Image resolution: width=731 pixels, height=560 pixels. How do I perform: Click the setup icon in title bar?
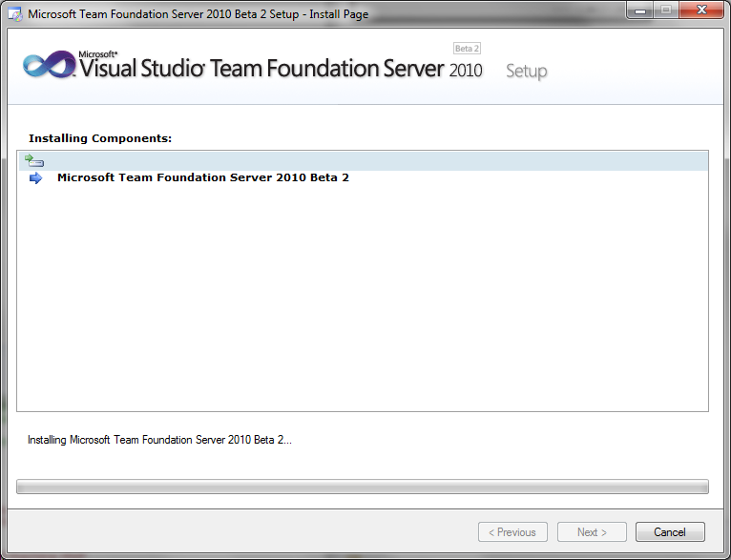tap(15, 14)
